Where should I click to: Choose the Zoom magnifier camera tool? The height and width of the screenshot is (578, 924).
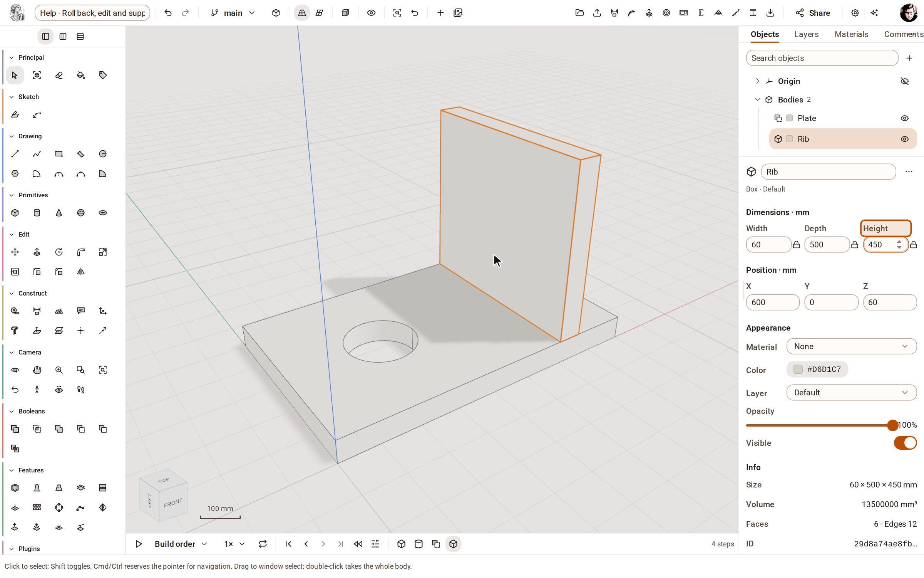tap(59, 370)
